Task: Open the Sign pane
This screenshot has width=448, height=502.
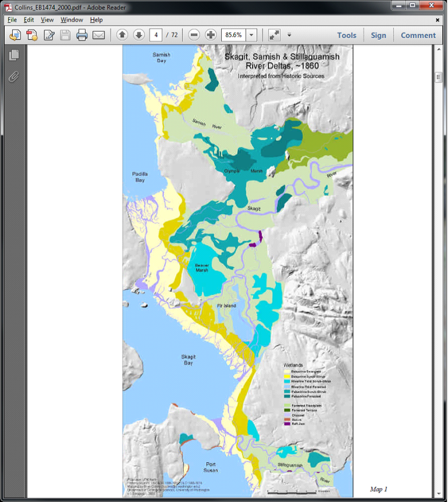Action: point(378,35)
